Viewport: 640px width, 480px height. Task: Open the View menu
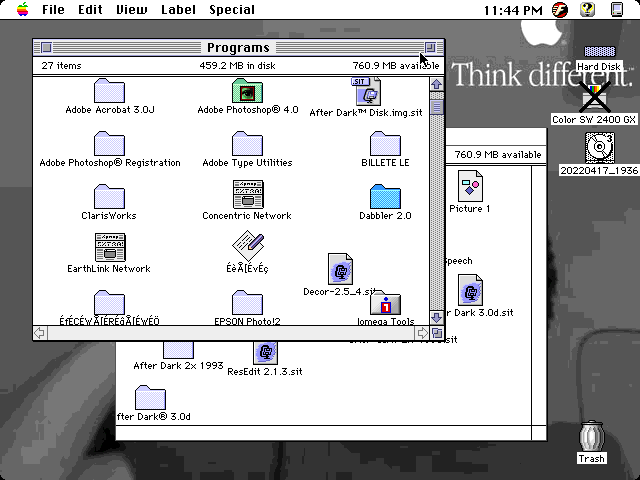click(131, 9)
